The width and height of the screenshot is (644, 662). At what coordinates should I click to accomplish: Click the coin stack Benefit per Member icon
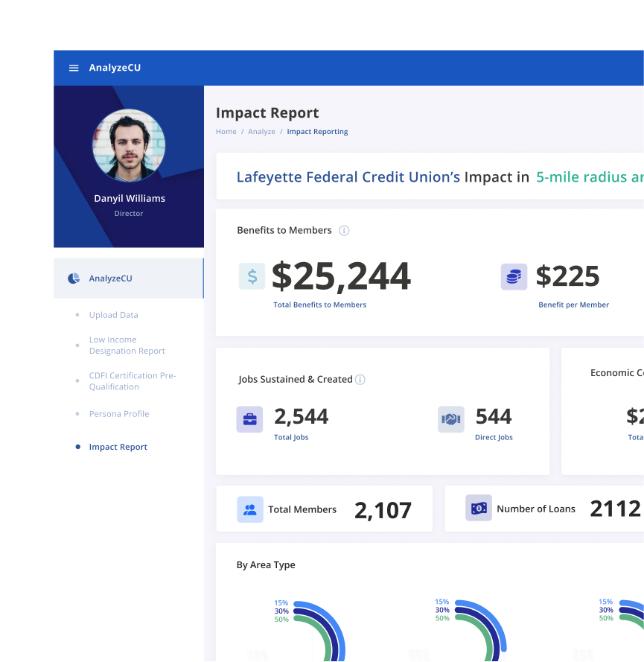[x=514, y=276]
